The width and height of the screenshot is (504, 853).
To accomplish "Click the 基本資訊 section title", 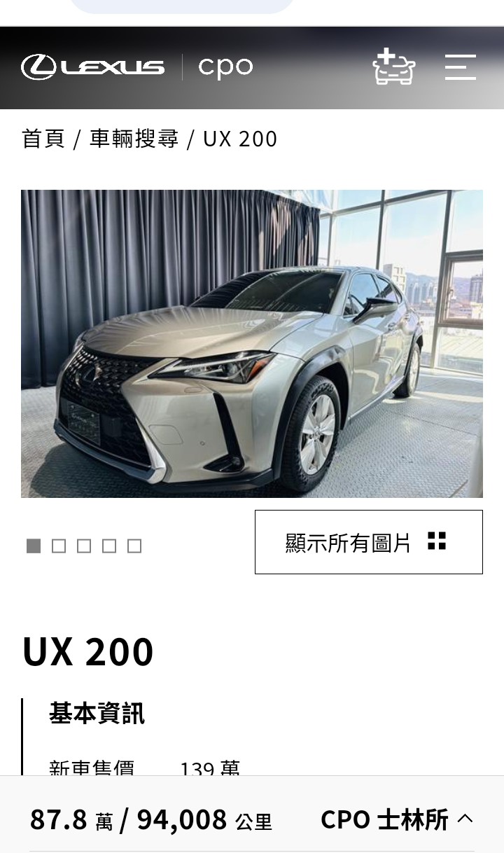I will point(97,713).
